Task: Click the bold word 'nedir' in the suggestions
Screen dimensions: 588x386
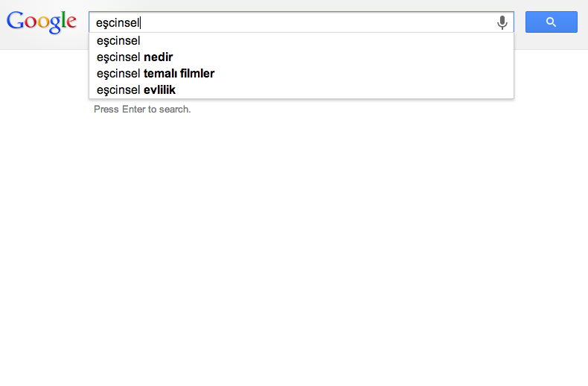Action: point(159,57)
